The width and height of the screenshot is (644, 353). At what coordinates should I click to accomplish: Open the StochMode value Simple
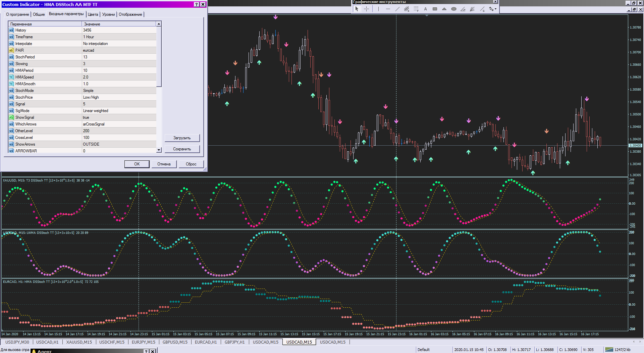[119, 91]
